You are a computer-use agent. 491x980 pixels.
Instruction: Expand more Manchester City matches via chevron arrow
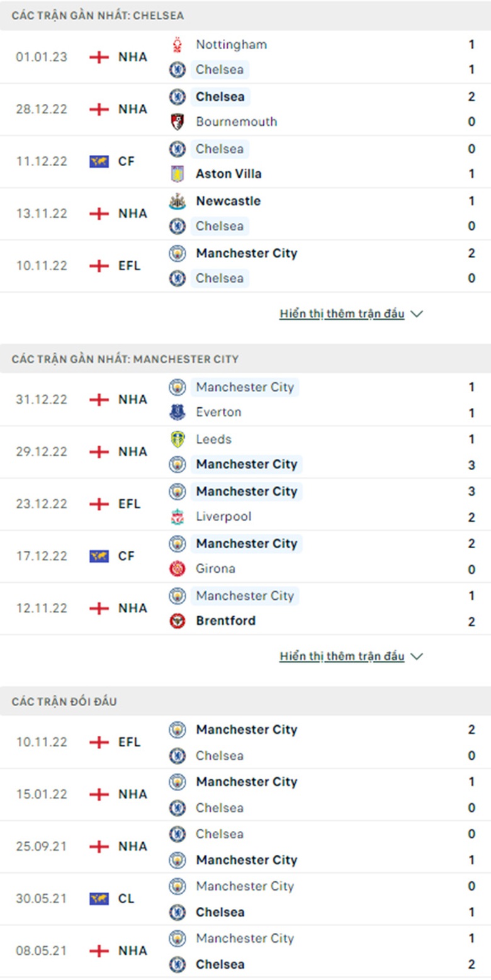point(417,656)
